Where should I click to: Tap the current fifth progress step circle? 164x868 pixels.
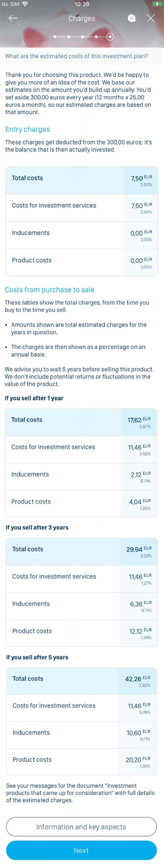tap(110, 37)
